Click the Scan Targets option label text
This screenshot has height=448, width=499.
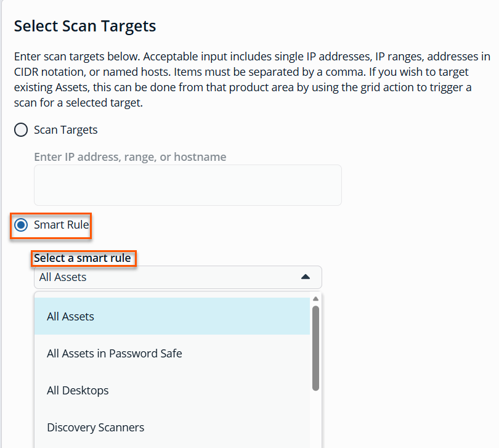click(66, 130)
